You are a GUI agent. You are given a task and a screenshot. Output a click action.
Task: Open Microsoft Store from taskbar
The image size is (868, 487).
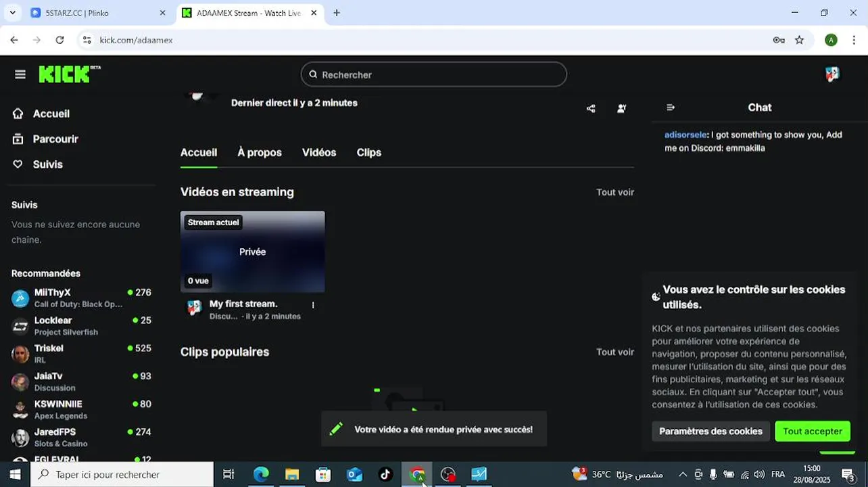pos(323,474)
